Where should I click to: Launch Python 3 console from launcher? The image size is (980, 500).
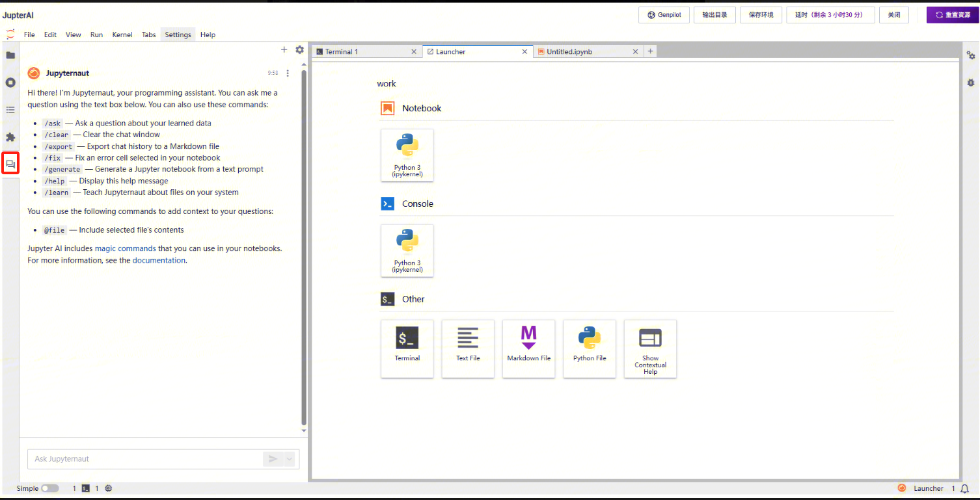[407, 251]
